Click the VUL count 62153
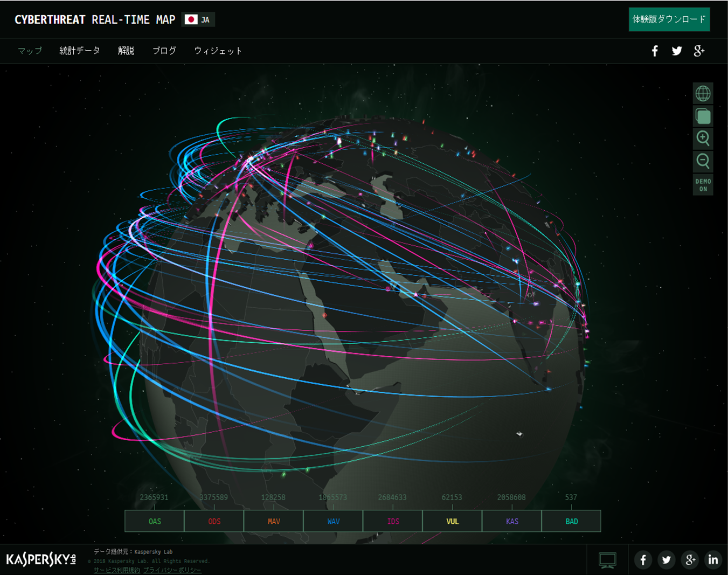 (452, 497)
